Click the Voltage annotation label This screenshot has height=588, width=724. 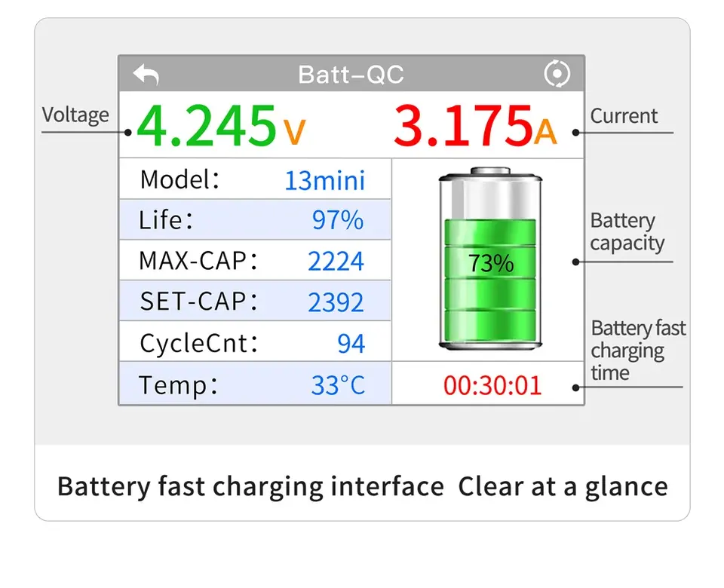75,115
